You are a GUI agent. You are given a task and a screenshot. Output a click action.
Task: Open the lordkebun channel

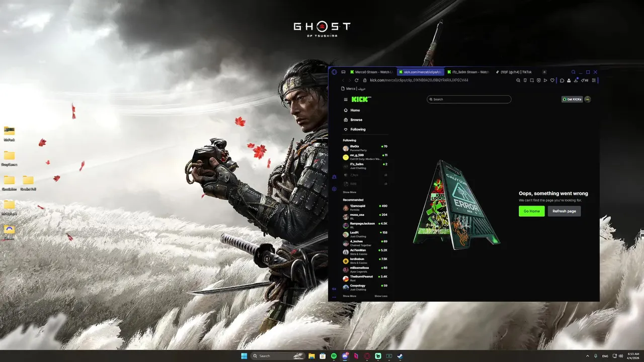click(x=365, y=261)
